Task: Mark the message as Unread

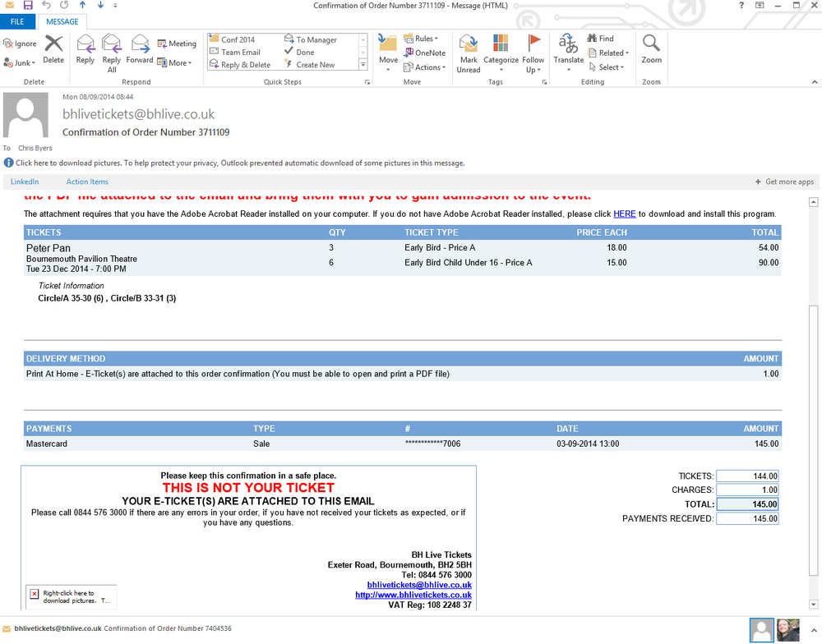Action: click(x=469, y=53)
